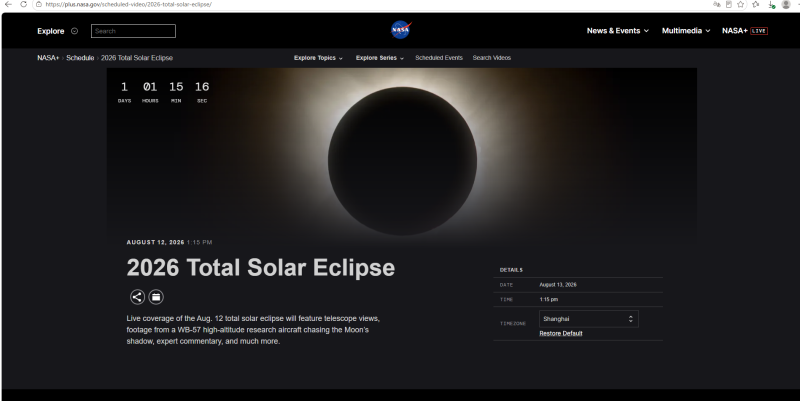
Task: Expand the Multimedia menu
Action: pos(686,31)
